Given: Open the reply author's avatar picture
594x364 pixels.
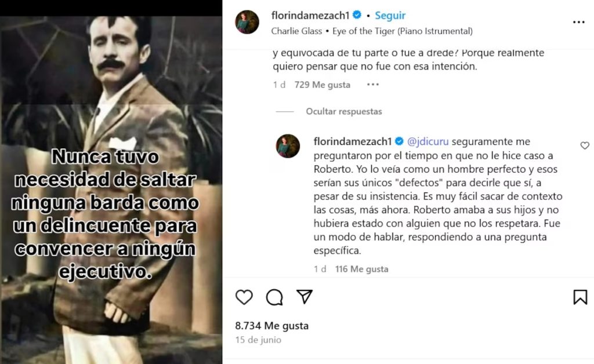Looking at the screenshot, I should tap(288, 146).
